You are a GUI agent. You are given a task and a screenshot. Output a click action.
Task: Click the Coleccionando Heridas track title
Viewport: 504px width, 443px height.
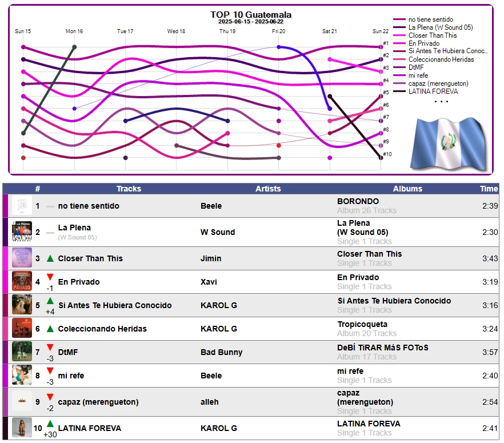pyautogui.click(x=102, y=329)
